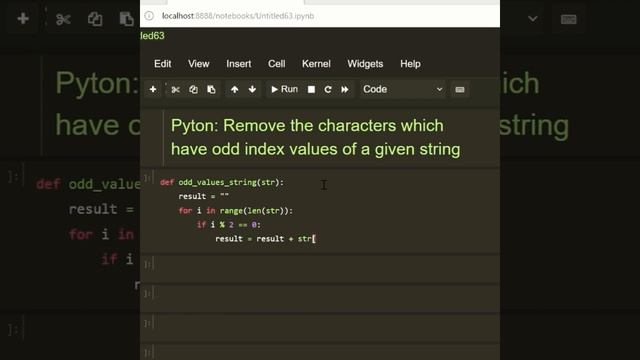This screenshot has width=640, height=360.
Task: Move selected cell down arrow
Action: (x=252, y=89)
